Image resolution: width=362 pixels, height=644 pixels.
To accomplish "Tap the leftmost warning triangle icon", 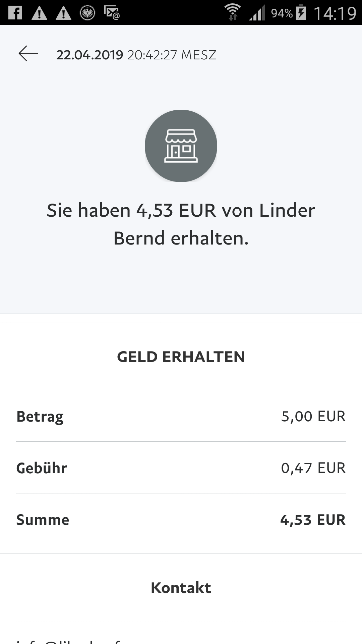I will [39, 13].
